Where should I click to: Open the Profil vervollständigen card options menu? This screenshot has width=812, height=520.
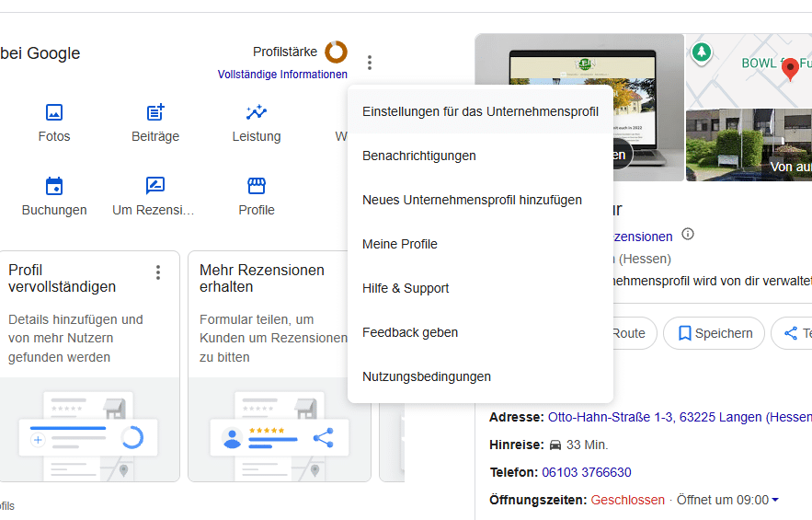158,272
